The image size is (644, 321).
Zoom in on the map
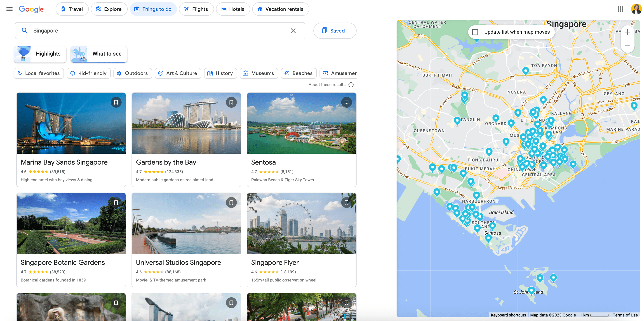tap(627, 32)
